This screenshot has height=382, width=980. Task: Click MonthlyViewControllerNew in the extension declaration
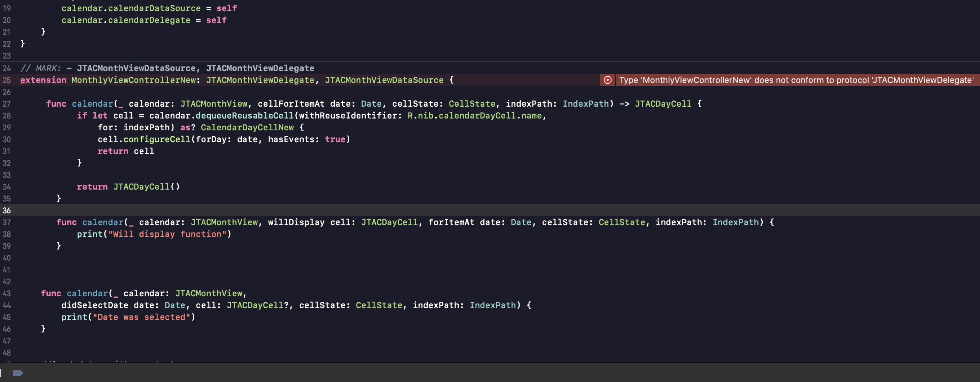[133, 80]
